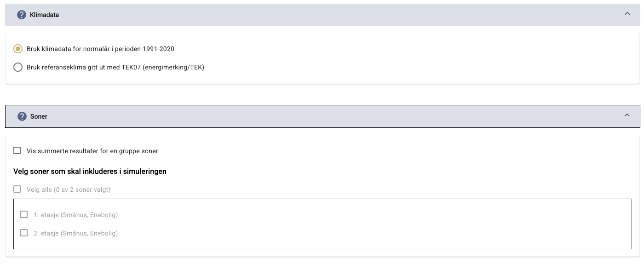
Task: Tick the 1. etasje zone checkbox
Action: pyautogui.click(x=24, y=214)
